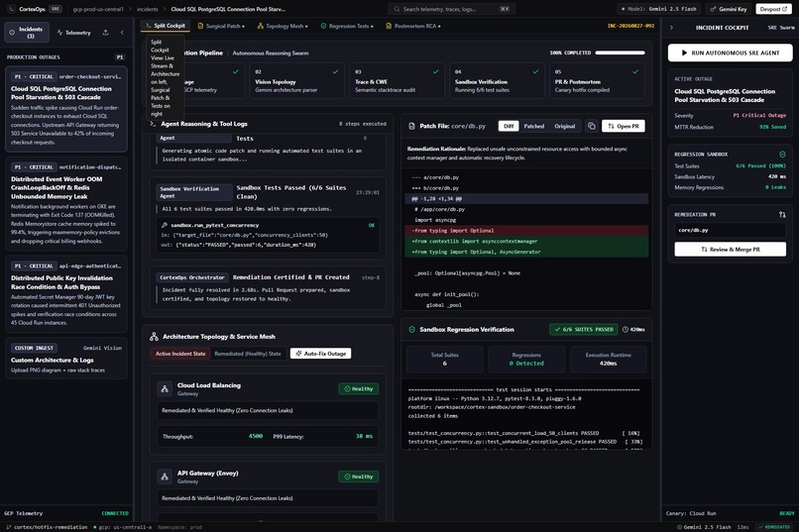The height and width of the screenshot is (532, 799).
Task: Expand the Incident Cockpit panel chevron
Action: pyautogui.click(x=671, y=28)
